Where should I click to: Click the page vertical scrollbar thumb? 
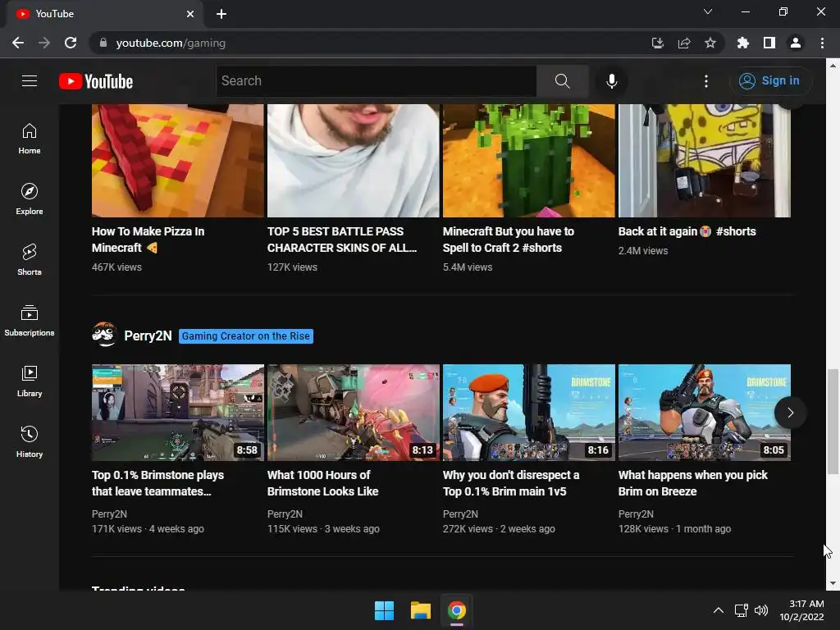point(832,421)
